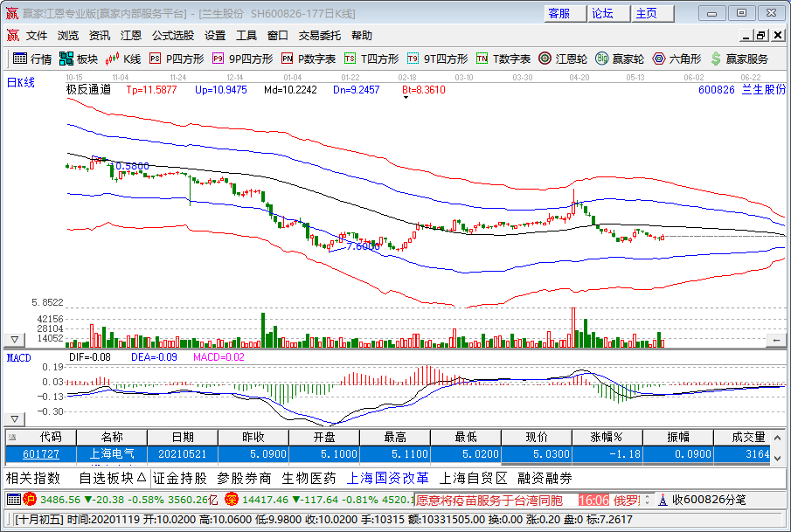Screen dimensions: 791x532
Task: Switch to the 融资融券 tab
Action: coord(545,478)
